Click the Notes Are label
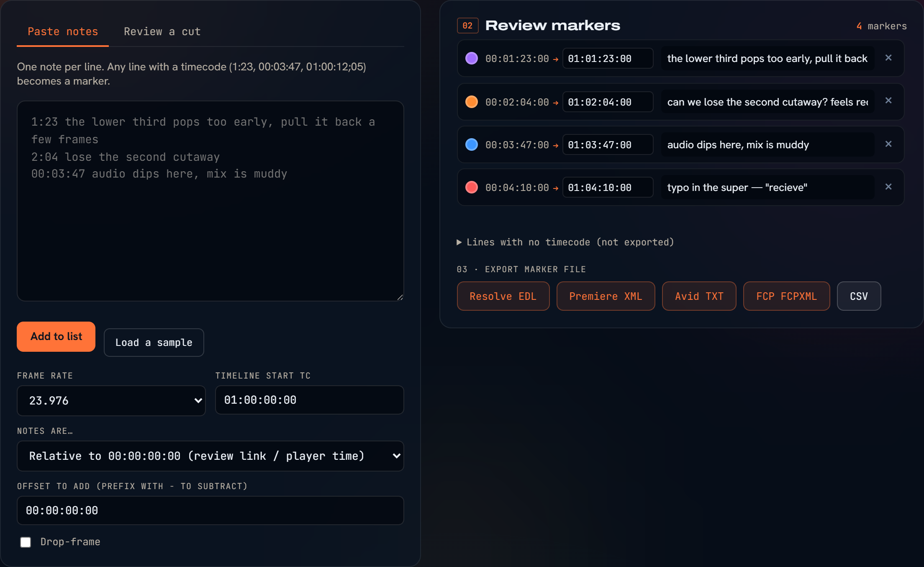The image size is (924, 567). click(x=45, y=431)
